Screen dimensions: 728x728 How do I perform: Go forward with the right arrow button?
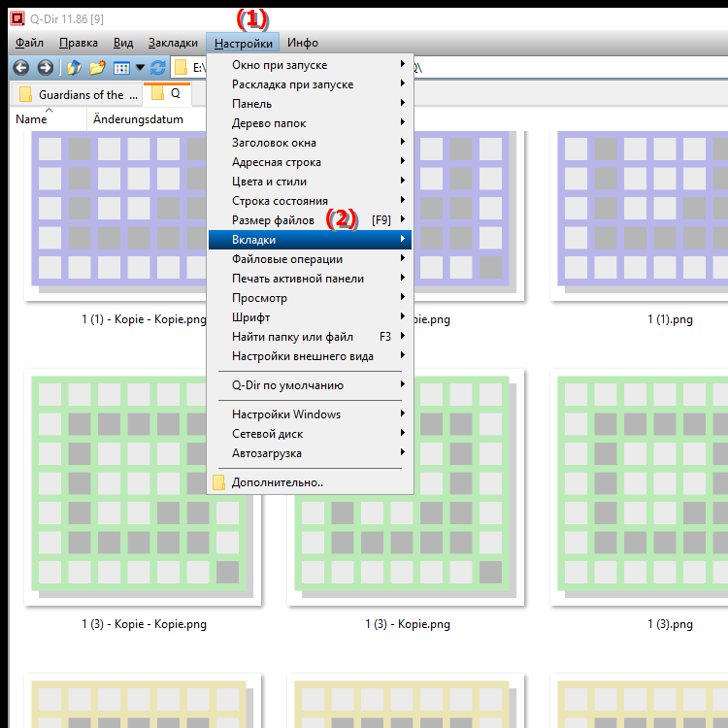coord(45,68)
